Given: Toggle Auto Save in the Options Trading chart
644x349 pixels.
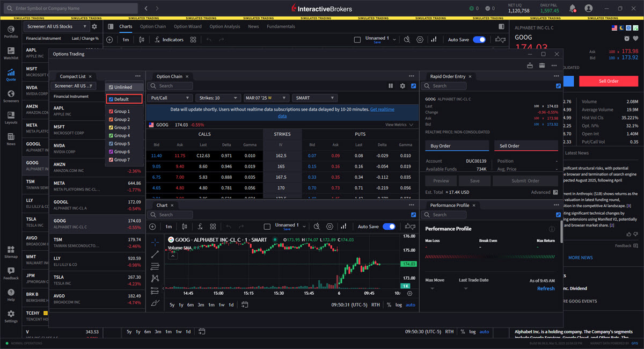Looking at the screenshot, I should coord(389,227).
